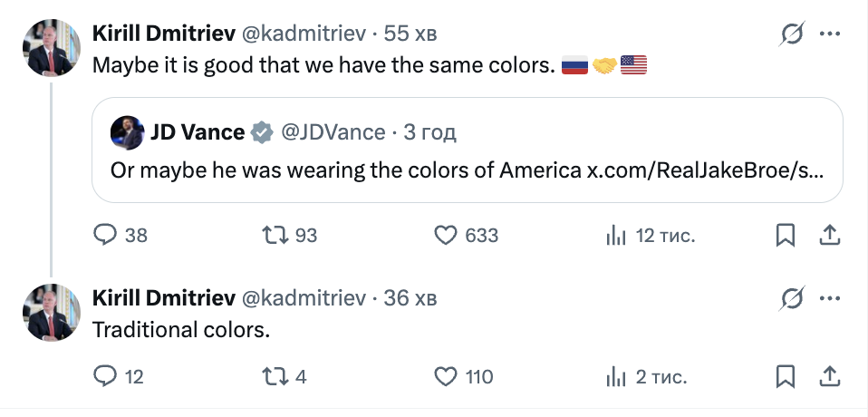Like the tweet with 633 likes
The height and width of the screenshot is (417, 868).
tap(445, 236)
